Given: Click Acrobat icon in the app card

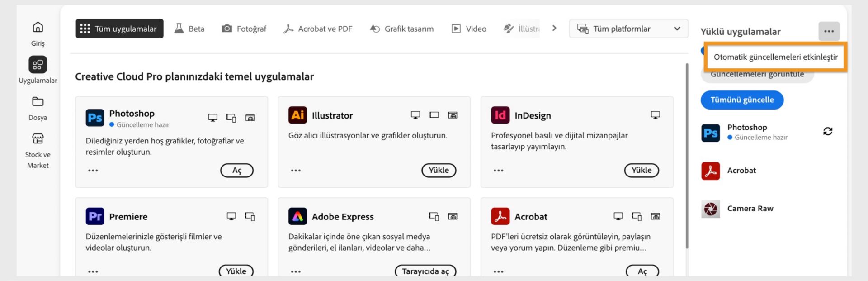Looking at the screenshot, I should [x=500, y=216].
